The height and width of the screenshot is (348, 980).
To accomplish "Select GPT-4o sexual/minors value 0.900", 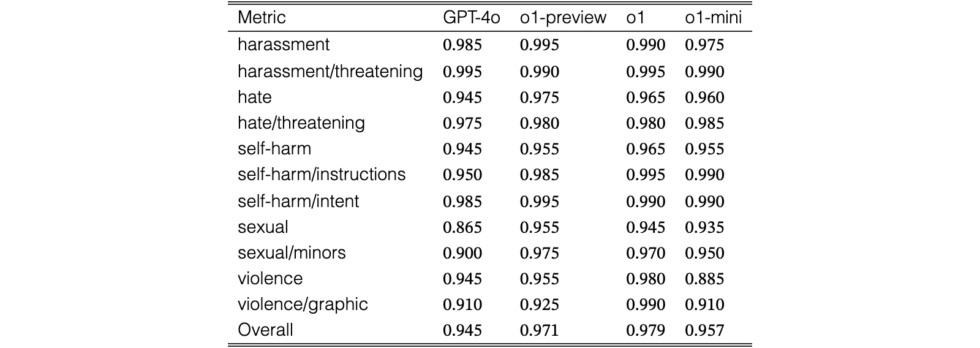I will point(462,253).
